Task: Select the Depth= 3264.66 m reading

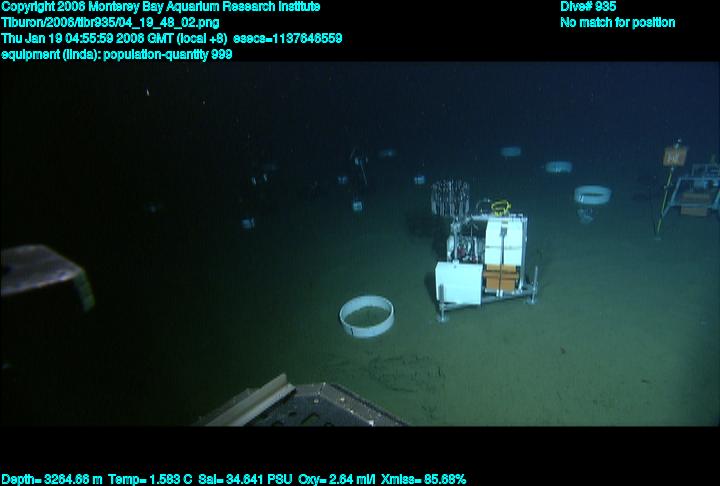Action: pos(52,479)
